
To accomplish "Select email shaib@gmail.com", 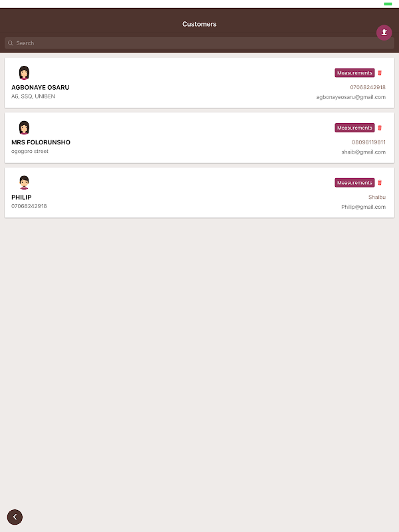I will pos(363,152).
